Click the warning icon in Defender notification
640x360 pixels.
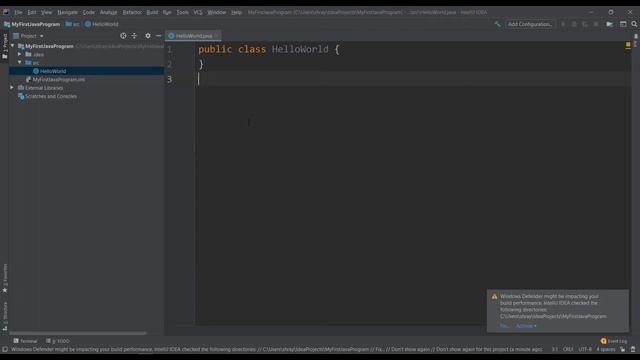(494, 296)
